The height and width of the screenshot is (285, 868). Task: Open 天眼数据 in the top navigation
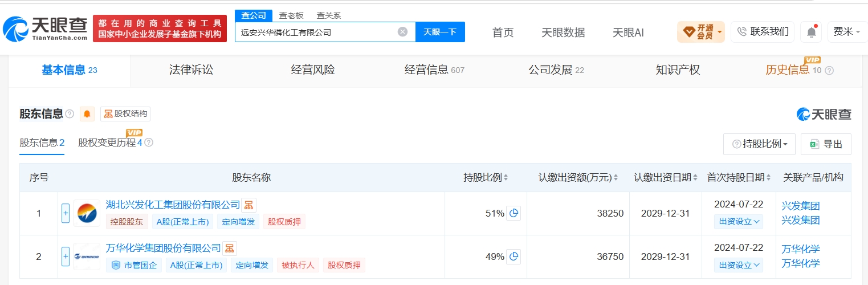coord(563,32)
